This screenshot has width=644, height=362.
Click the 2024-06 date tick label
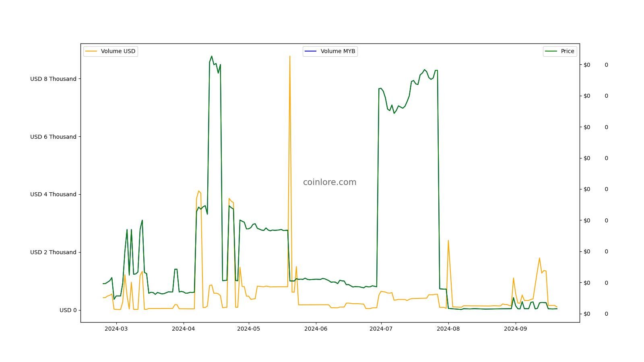coord(316,328)
